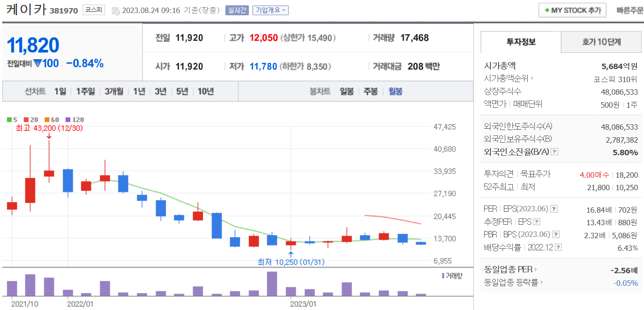Click the 최고 43,200 (12/30) chart marker
Screen dimensions: 644x310
click(x=49, y=128)
